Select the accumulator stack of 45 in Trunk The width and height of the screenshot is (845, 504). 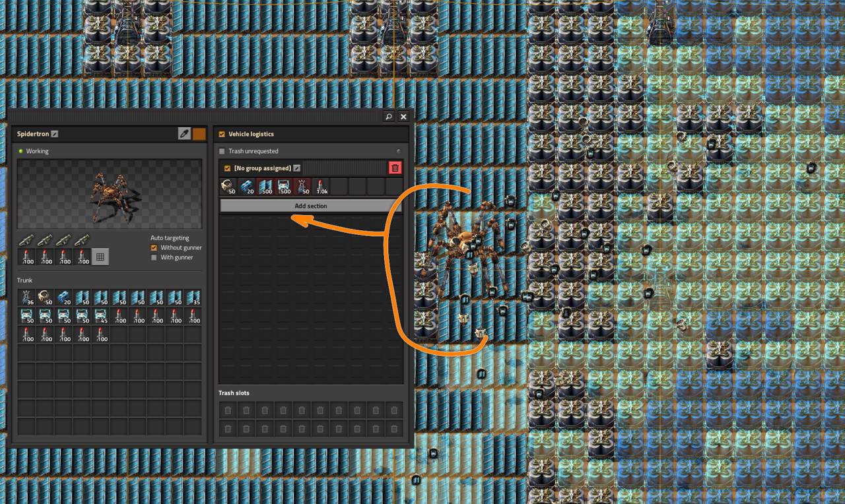(x=100, y=316)
